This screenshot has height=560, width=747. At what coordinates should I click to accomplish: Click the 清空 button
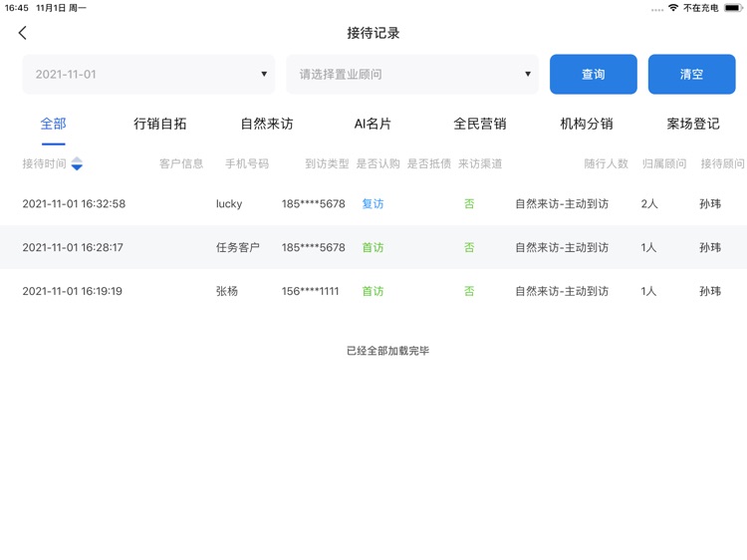pyautogui.click(x=692, y=74)
